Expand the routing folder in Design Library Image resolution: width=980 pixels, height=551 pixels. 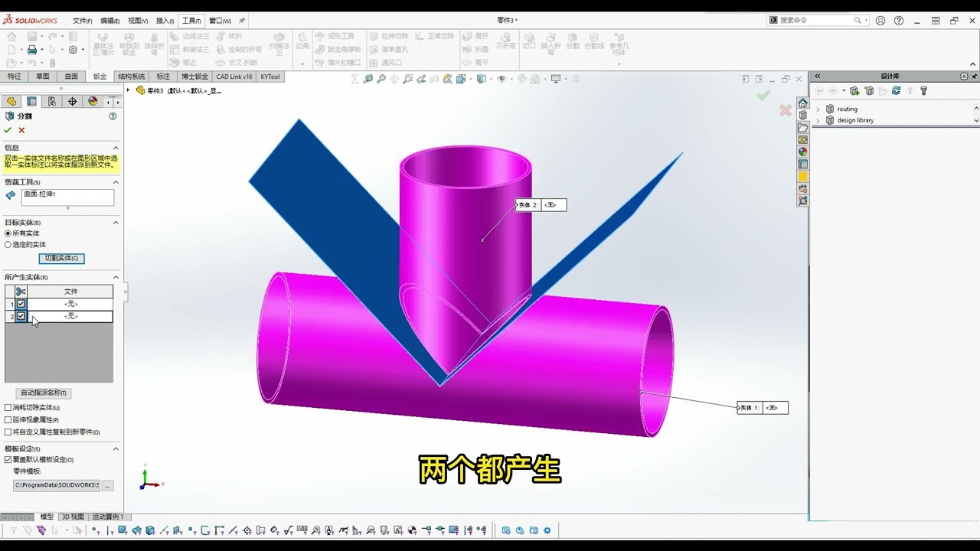click(818, 109)
